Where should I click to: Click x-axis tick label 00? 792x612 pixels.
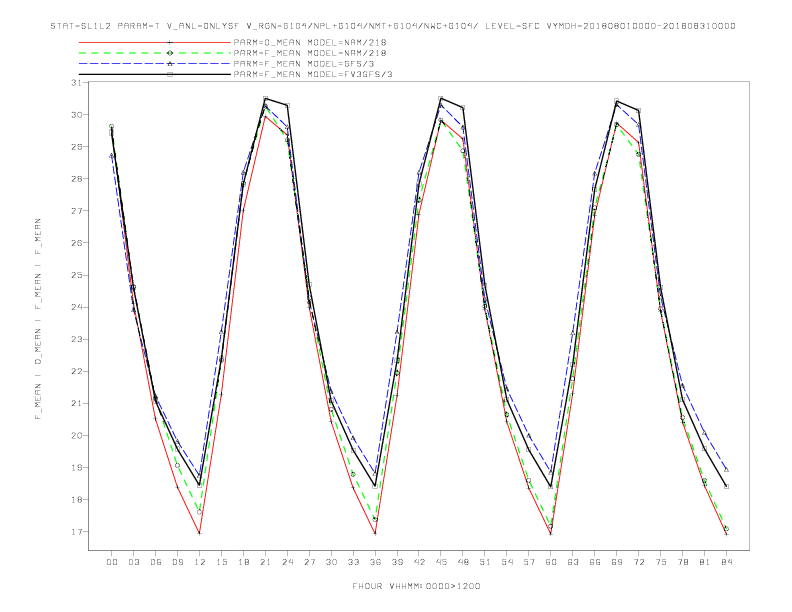pos(112,562)
